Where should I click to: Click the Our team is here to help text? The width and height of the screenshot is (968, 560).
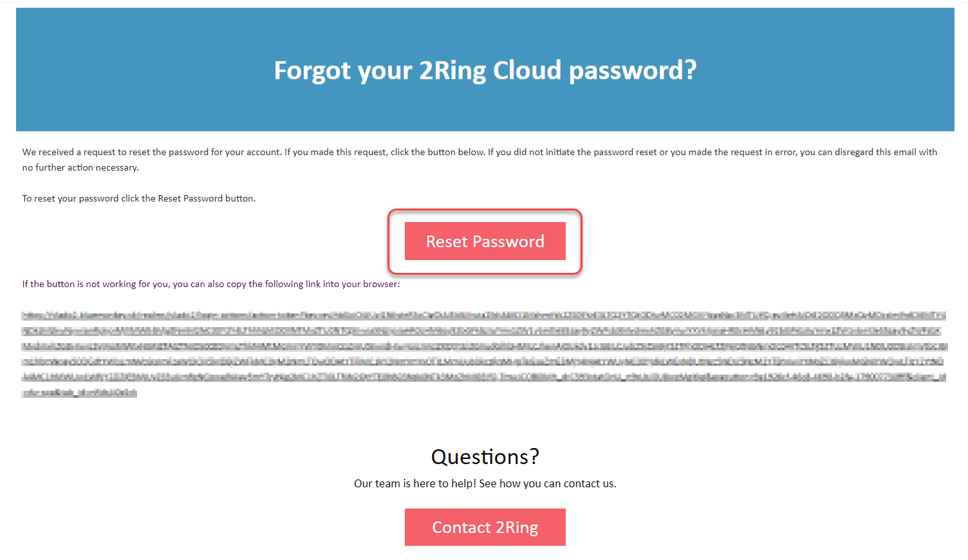coord(485,483)
